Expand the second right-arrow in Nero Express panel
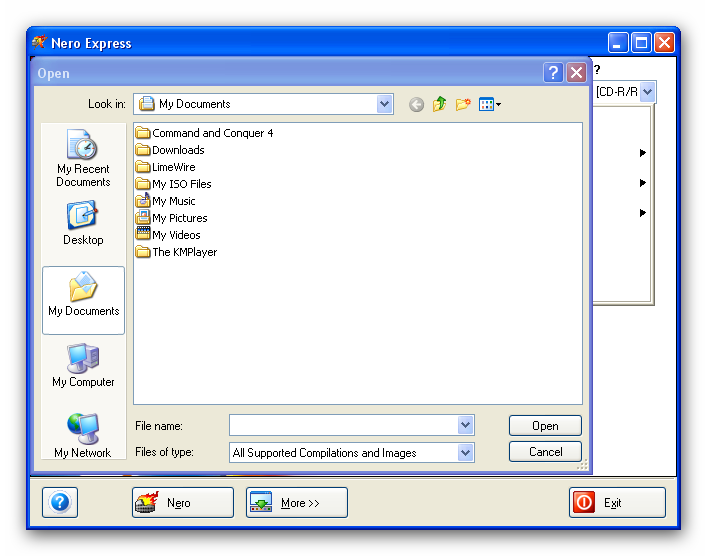 tap(643, 183)
